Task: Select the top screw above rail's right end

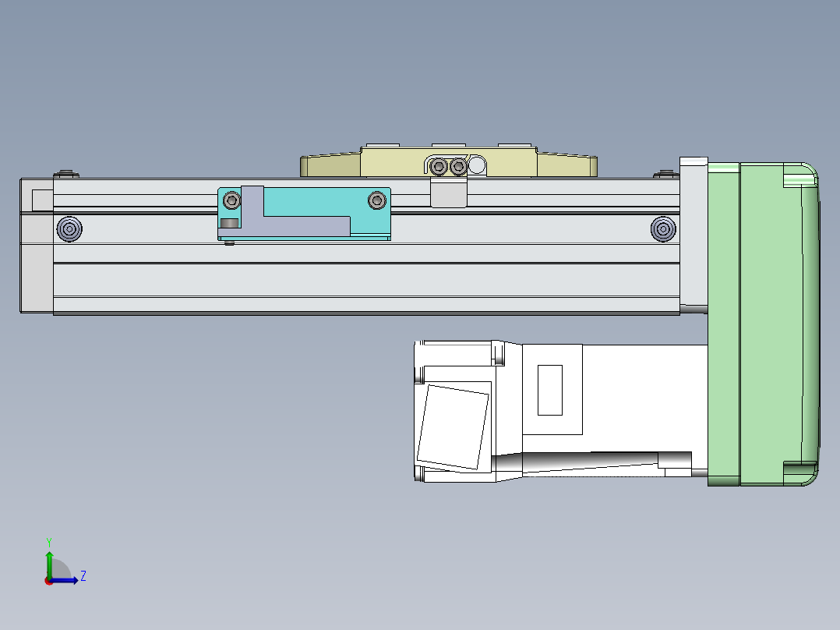Action: coord(666,174)
